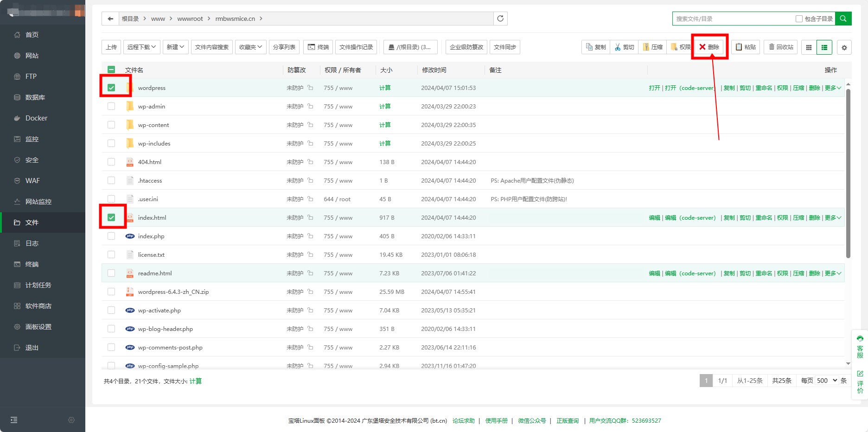Compress the selected files
This screenshot has width=868, height=432.
point(652,47)
